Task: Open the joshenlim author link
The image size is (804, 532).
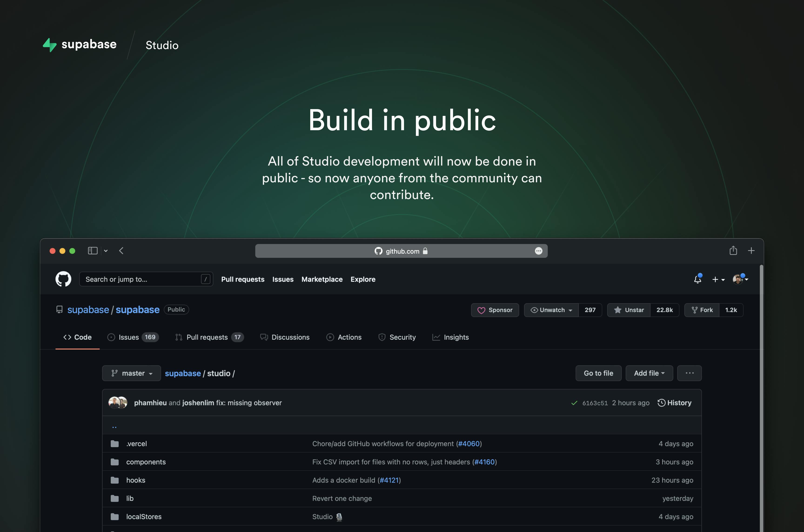Action: [x=198, y=403]
